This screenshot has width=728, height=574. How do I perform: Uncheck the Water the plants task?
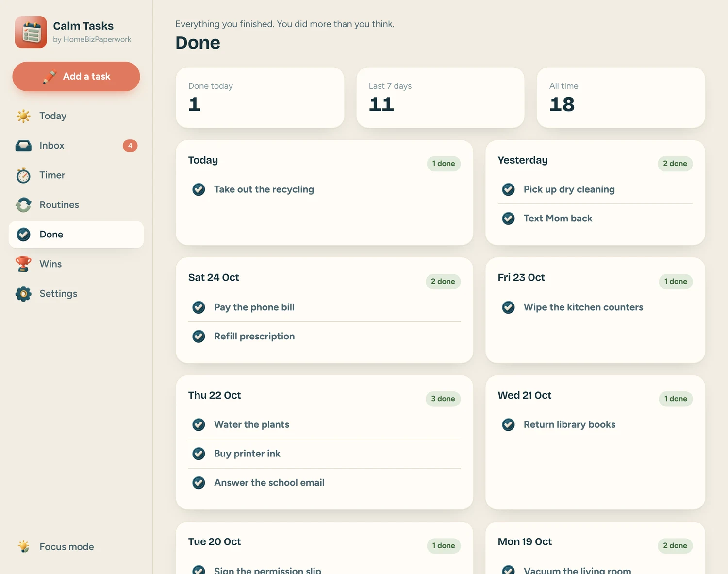coord(199,425)
